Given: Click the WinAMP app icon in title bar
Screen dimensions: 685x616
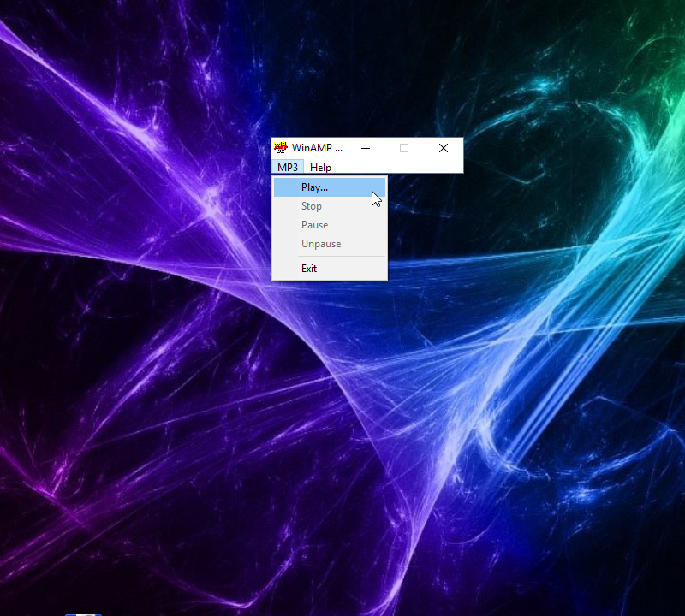Looking at the screenshot, I should [x=281, y=147].
